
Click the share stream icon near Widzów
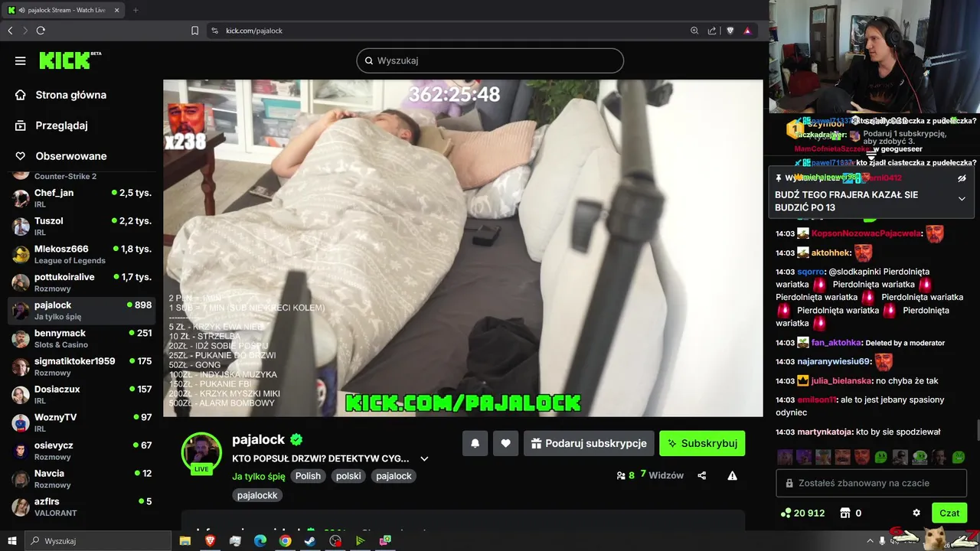(702, 475)
